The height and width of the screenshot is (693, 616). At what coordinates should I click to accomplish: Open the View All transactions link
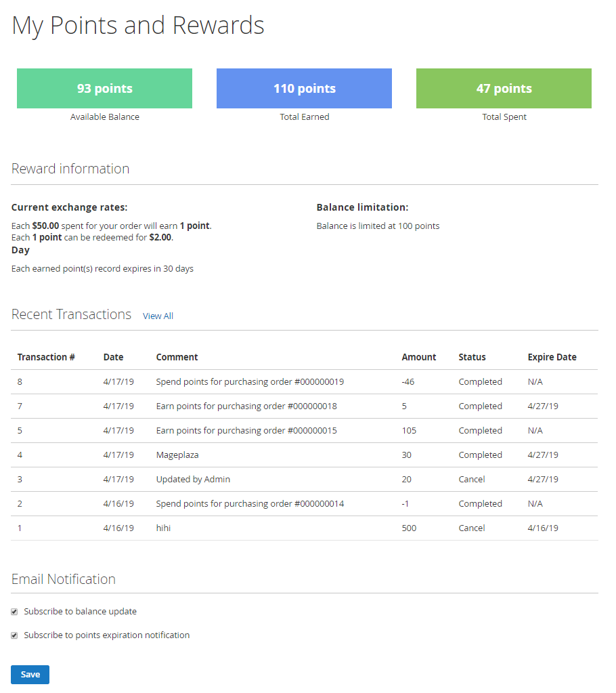coord(158,316)
